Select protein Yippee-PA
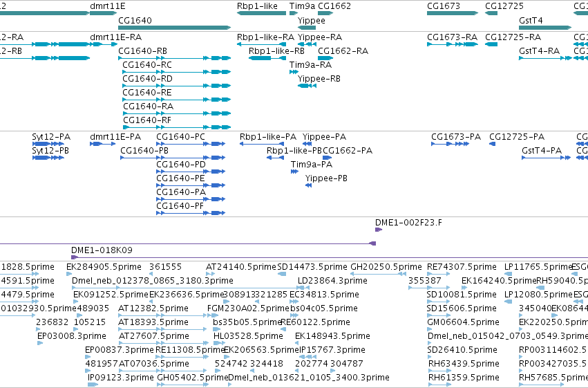 click(307, 144)
